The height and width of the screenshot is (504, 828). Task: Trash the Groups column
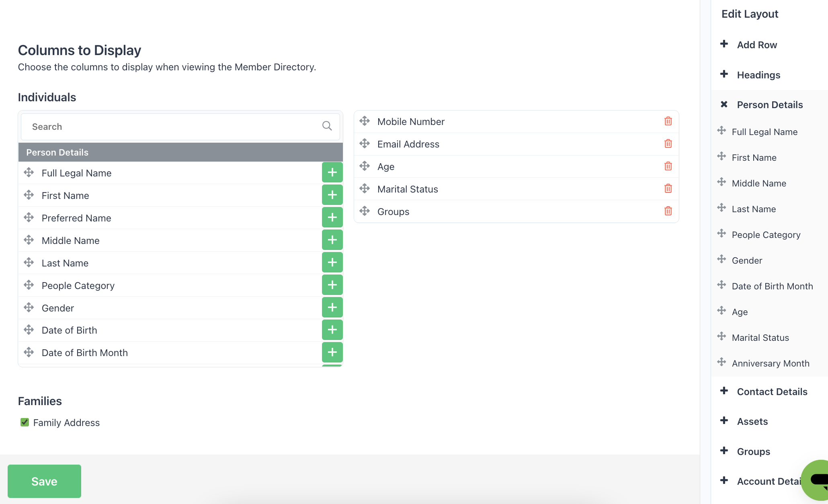tap(668, 211)
